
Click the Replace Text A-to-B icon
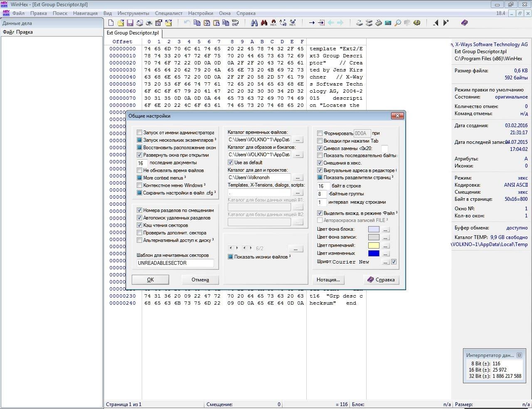pos(283,23)
